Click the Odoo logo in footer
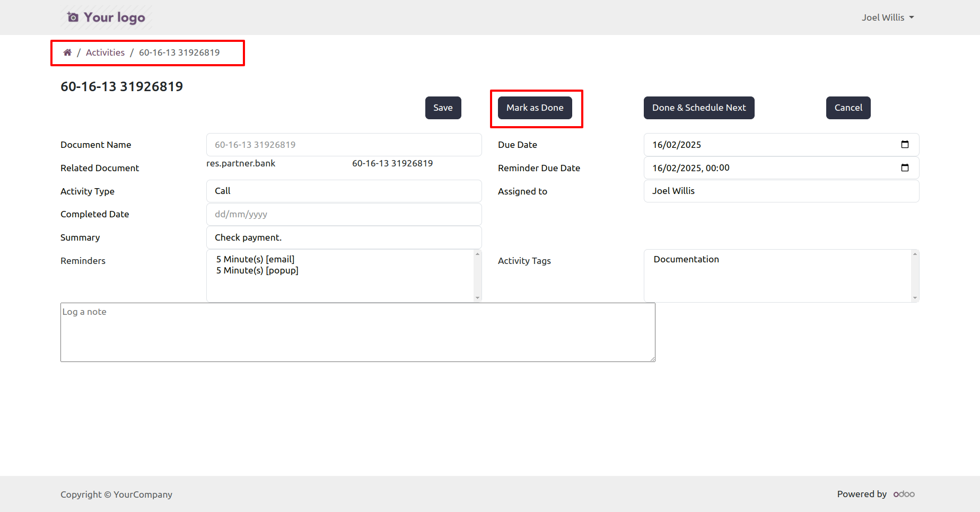The height and width of the screenshot is (512, 980). click(x=904, y=494)
